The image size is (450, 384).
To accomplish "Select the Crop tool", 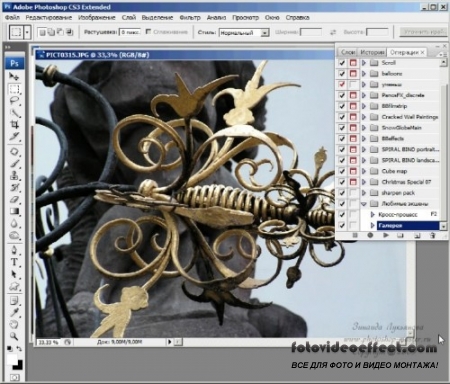I will point(14,125).
